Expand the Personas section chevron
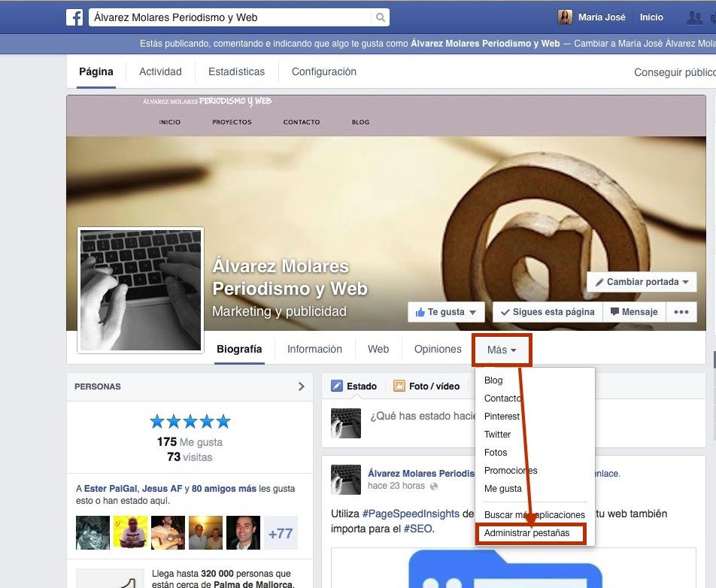This screenshot has height=588, width=716. 301,386
